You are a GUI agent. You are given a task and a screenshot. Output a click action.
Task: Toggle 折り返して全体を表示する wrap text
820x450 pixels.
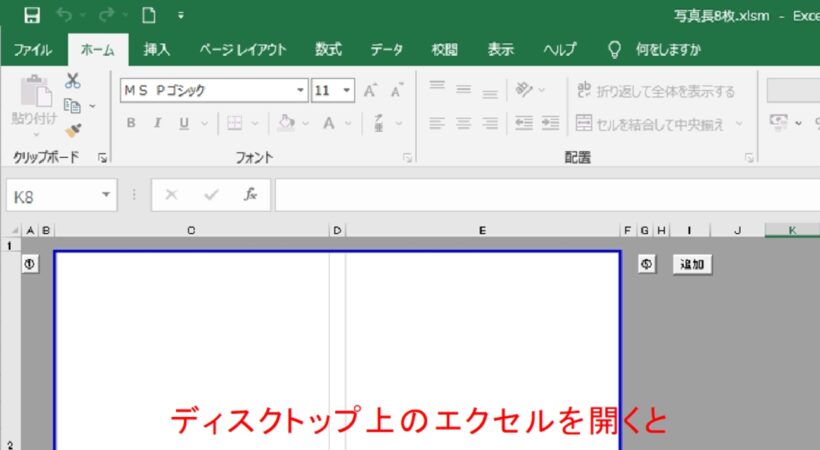coord(656,91)
